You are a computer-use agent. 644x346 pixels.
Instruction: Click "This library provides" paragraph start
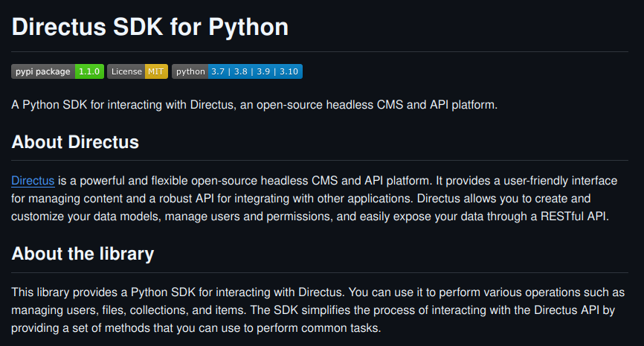click(65, 292)
